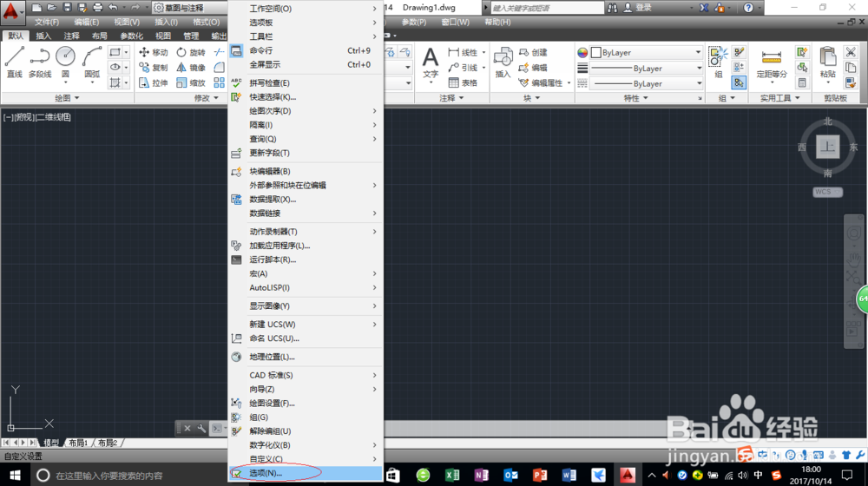868x486 pixels.
Task: Click the Mirror (镜像) tool
Action: [x=191, y=68]
